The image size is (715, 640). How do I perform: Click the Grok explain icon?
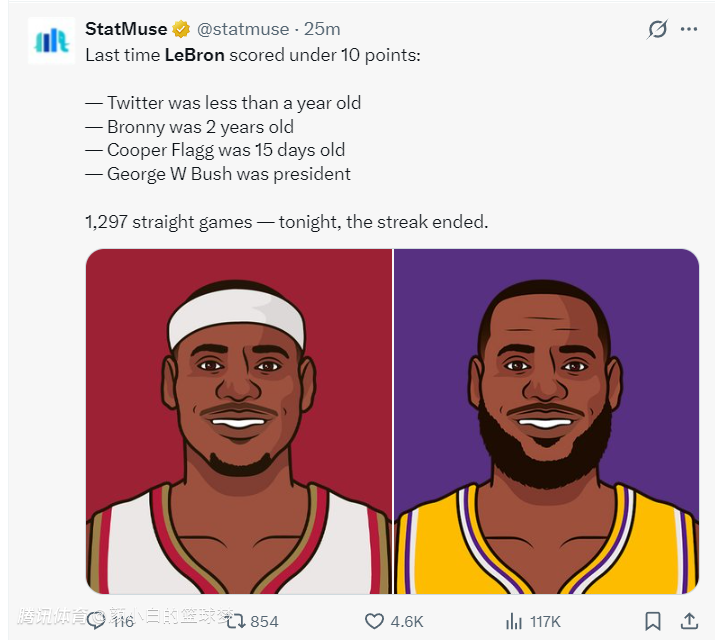pos(657,29)
